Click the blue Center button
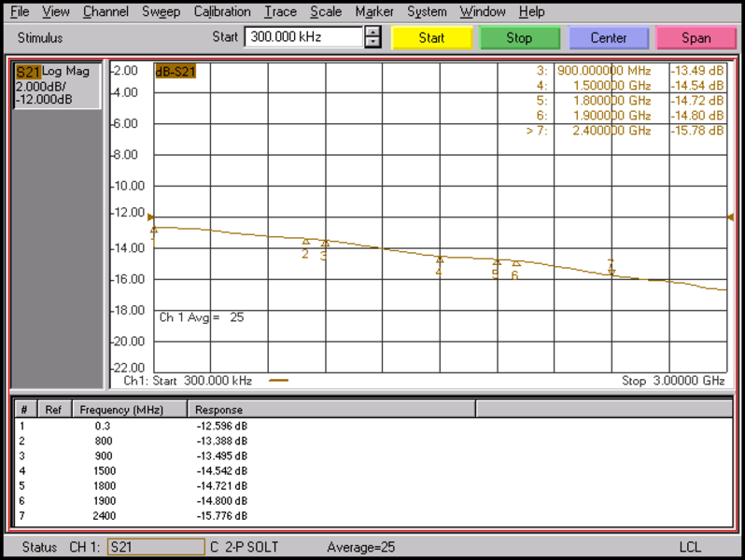The width and height of the screenshot is (745, 560). [608, 38]
